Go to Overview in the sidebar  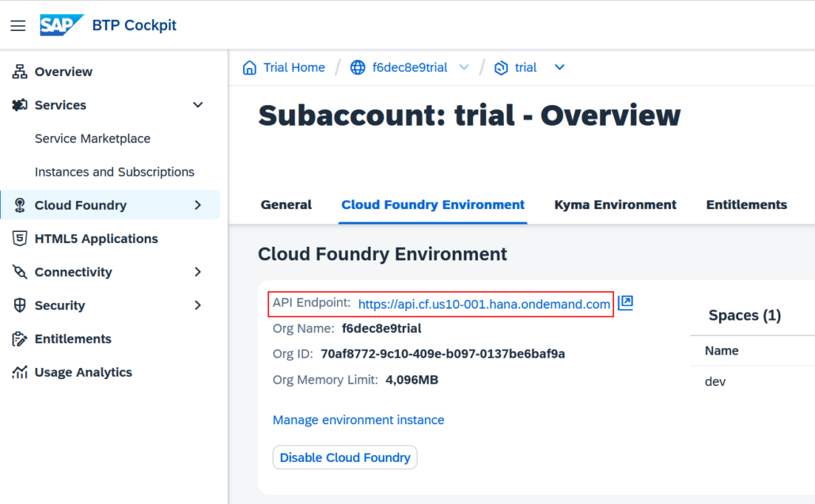click(x=63, y=72)
